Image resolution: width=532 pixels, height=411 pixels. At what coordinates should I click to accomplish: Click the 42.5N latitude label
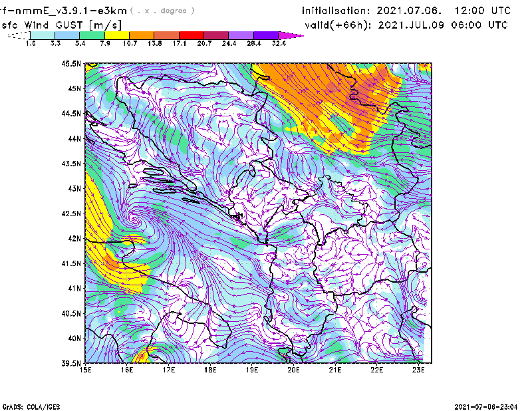pos(71,213)
